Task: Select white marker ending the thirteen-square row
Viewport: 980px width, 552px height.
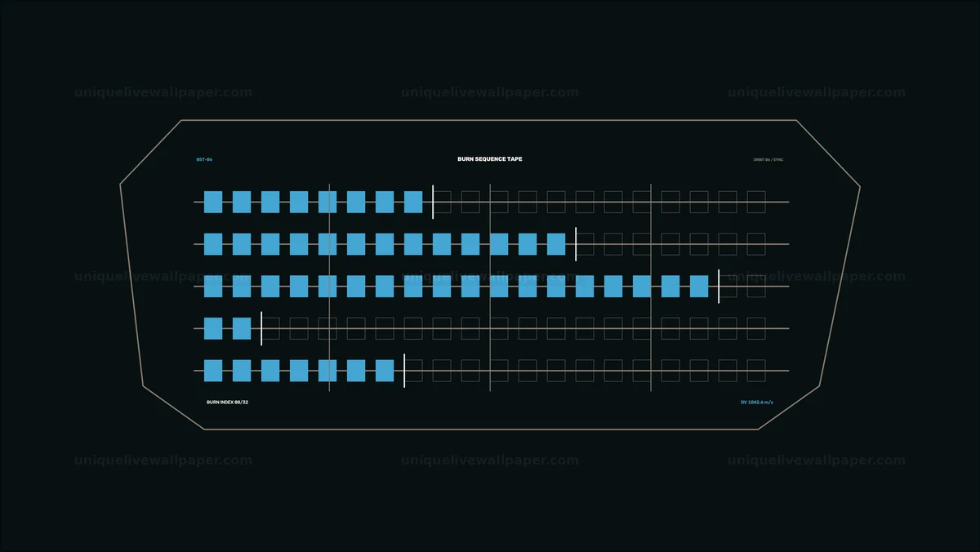Action: 576,244
